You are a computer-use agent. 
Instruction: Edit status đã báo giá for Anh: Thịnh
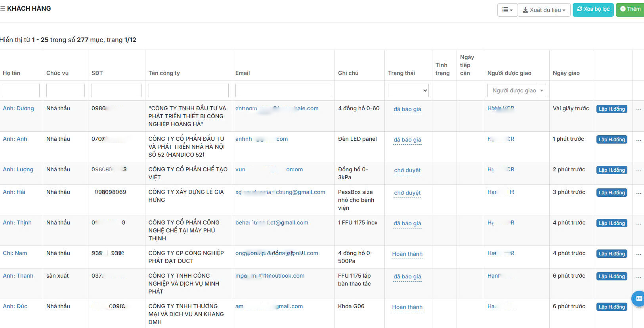click(x=407, y=224)
